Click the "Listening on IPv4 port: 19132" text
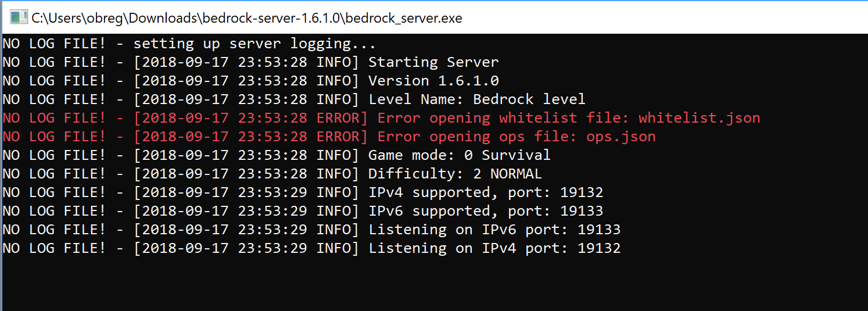868x311 pixels. [494, 248]
